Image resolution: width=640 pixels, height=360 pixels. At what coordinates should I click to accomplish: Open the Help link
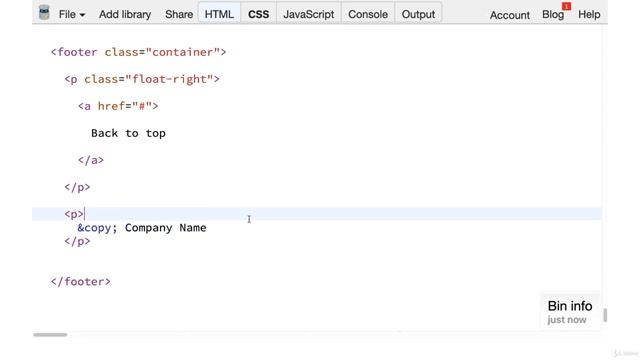point(589,14)
